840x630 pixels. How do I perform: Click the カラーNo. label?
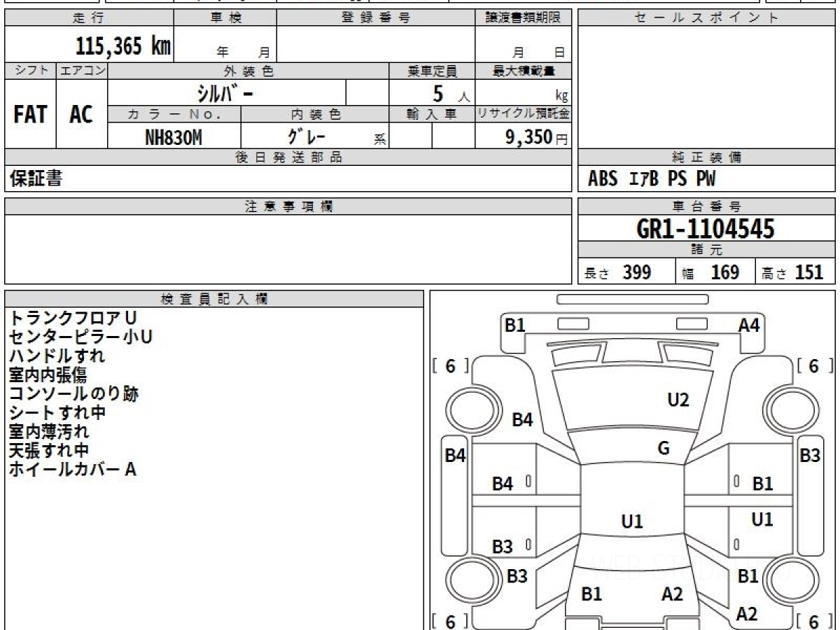click(174, 114)
